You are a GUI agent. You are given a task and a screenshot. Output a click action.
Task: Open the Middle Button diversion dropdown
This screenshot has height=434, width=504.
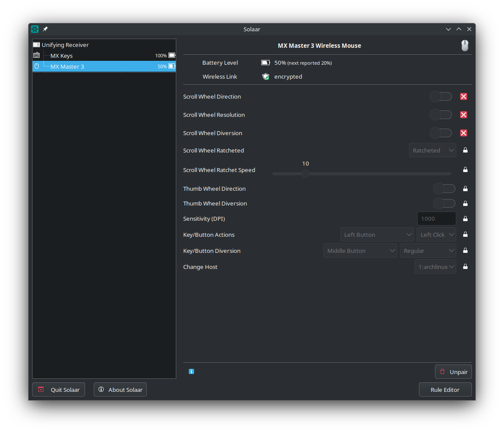pyautogui.click(x=360, y=251)
